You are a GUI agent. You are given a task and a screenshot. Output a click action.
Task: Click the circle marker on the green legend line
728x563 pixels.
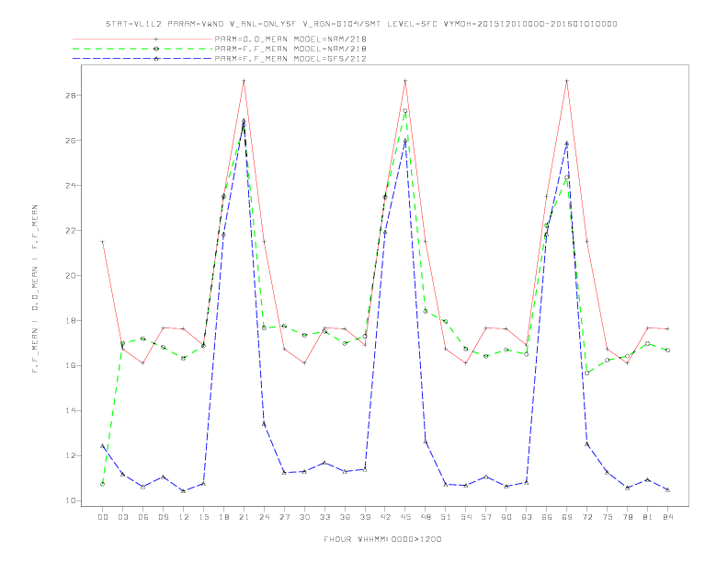tap(156, 49)
